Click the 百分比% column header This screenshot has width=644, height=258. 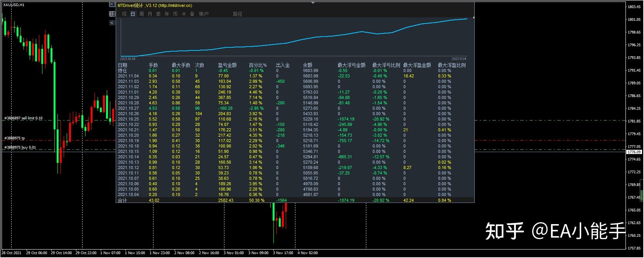pos(258,65)
